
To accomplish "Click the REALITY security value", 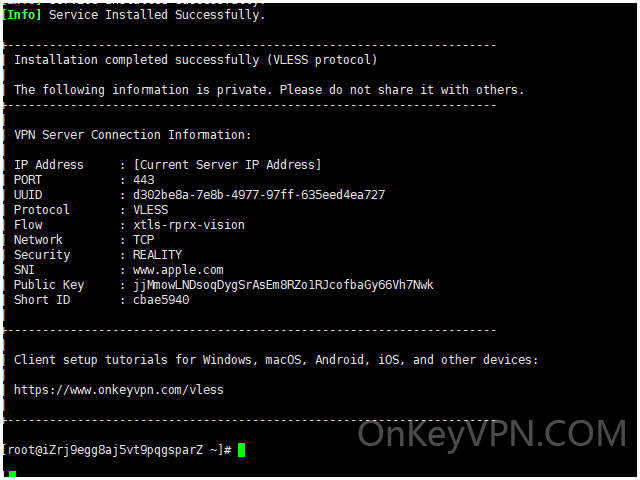I will pyautogui.click(x=158, y=255).
